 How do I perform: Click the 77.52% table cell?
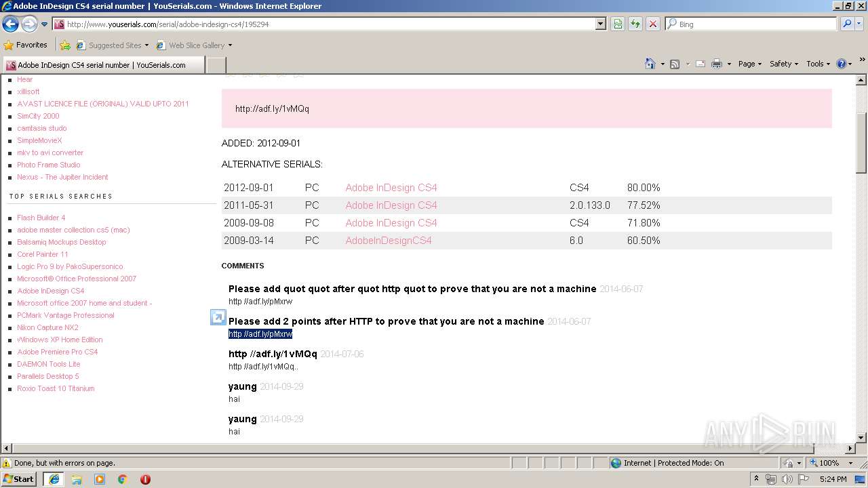coord(644,205)
